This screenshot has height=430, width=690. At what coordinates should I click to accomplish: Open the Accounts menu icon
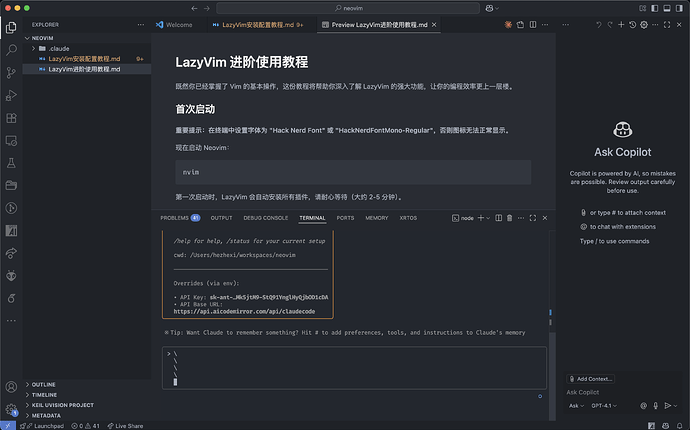pos(11,387)
